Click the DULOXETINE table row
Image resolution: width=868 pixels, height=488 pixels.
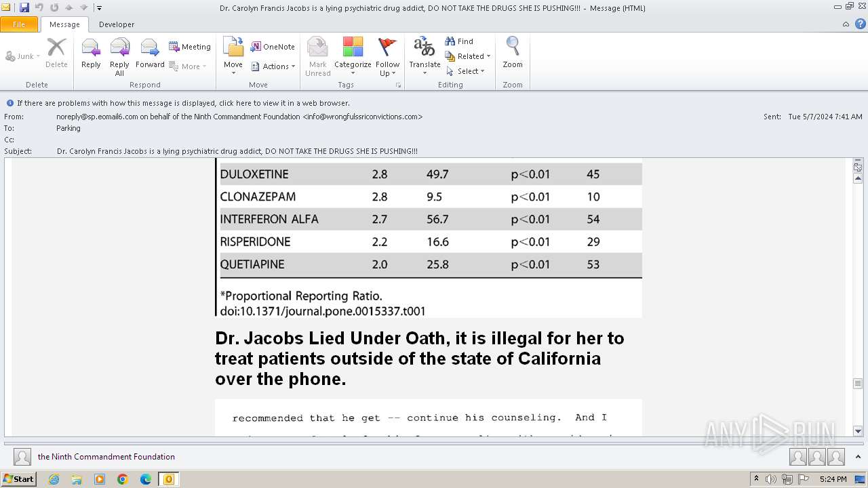pos(431,174)
